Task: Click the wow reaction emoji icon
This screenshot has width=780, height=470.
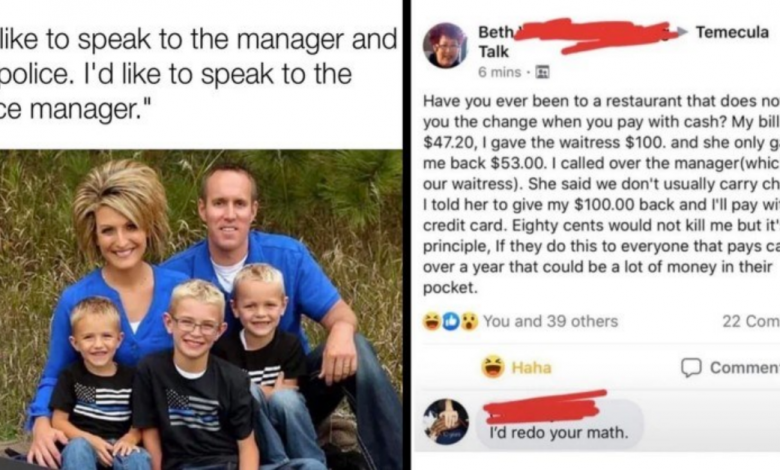Action: point(470,321)
